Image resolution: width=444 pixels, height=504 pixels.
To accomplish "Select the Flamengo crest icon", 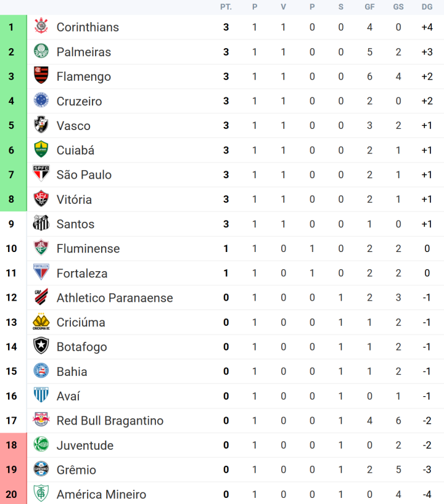I will [x=41, y=76].
